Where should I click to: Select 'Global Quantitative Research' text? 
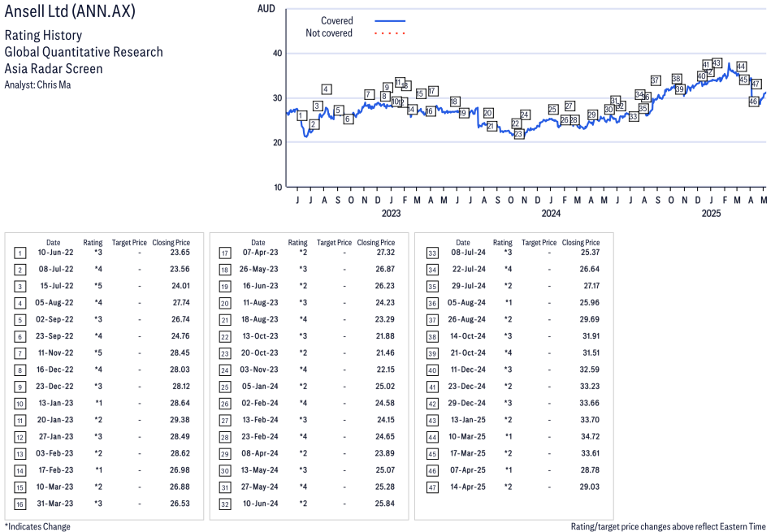pos(84,52)
